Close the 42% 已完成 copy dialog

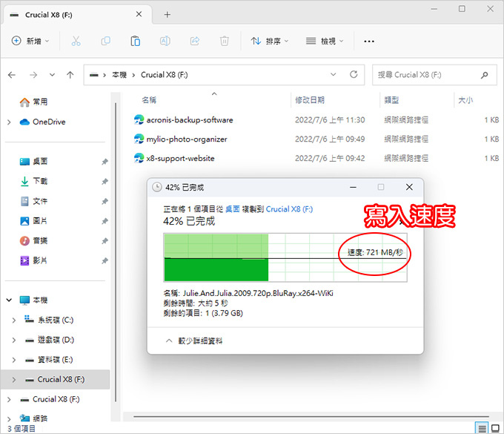pos(409,187)
